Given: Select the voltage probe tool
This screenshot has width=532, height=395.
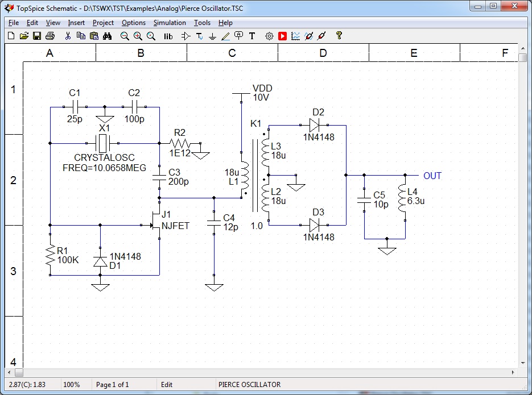Looking at the screenshot, I should pyautogui.click(x=309, y=36).
